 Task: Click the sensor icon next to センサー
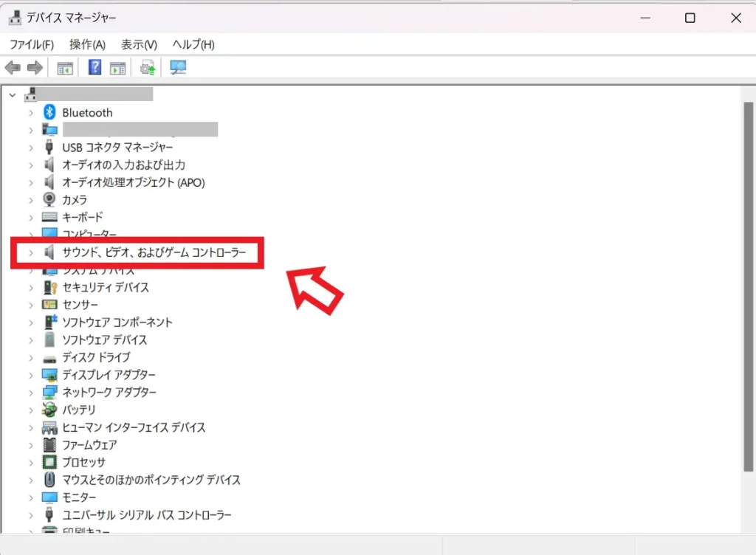click(49, 305)
